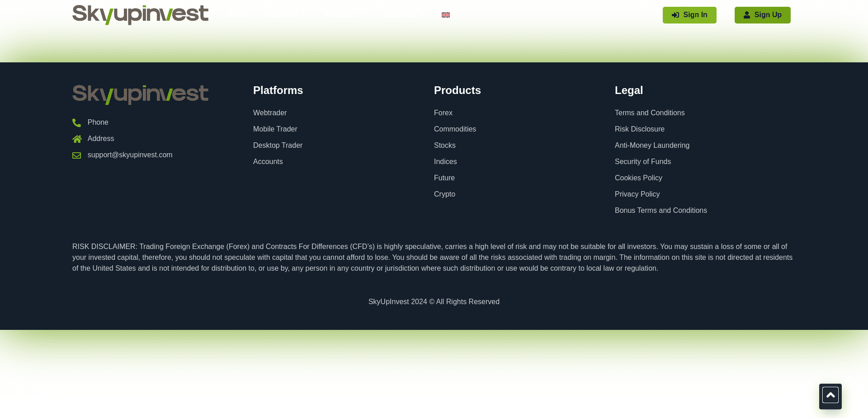Screen dimensions: 868x418
Task: Click the home address icon in footer
Action: (76, 139)
